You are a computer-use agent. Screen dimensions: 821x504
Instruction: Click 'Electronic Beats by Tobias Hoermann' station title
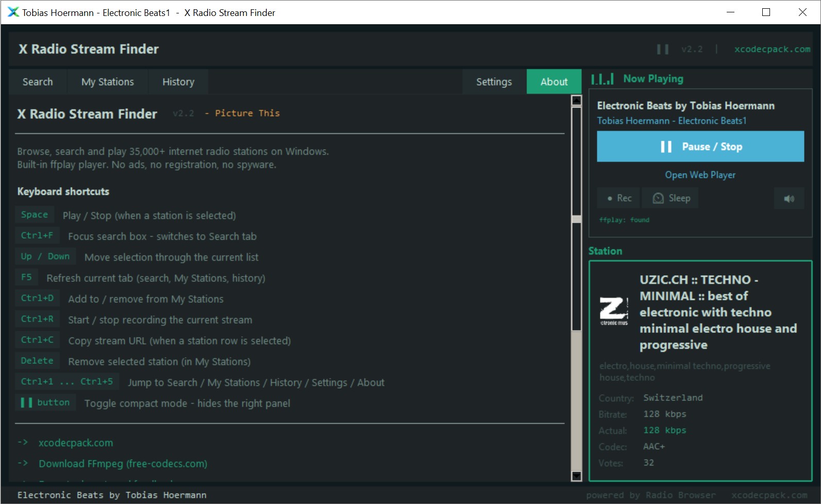[x=685, y=106]
